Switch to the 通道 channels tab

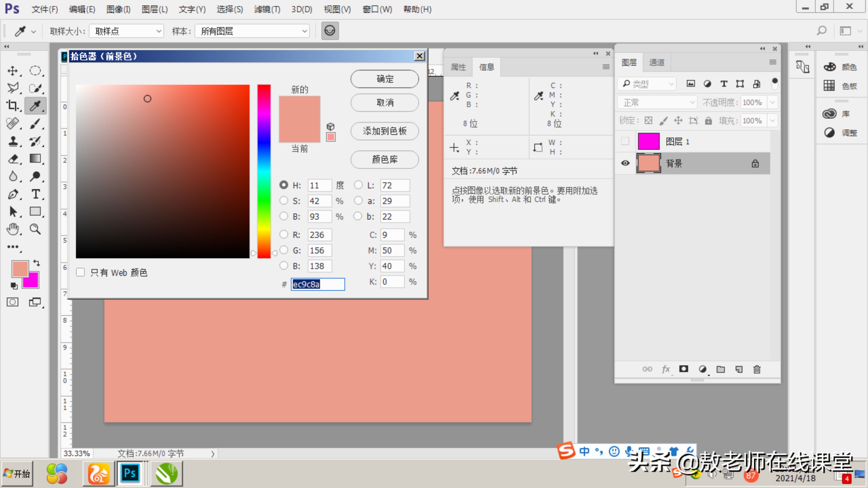657,63
